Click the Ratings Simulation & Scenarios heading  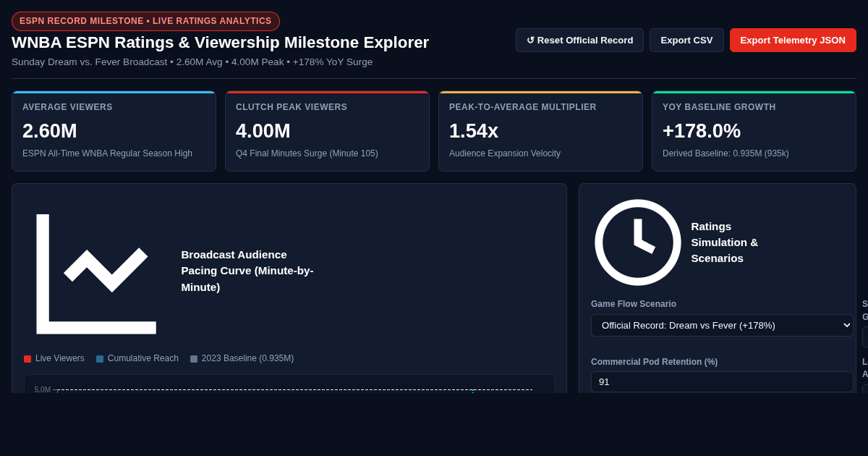coord(725,242)
